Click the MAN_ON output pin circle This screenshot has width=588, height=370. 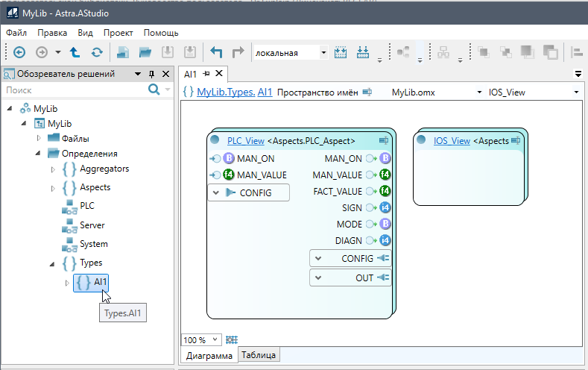[x=370, y=159]
